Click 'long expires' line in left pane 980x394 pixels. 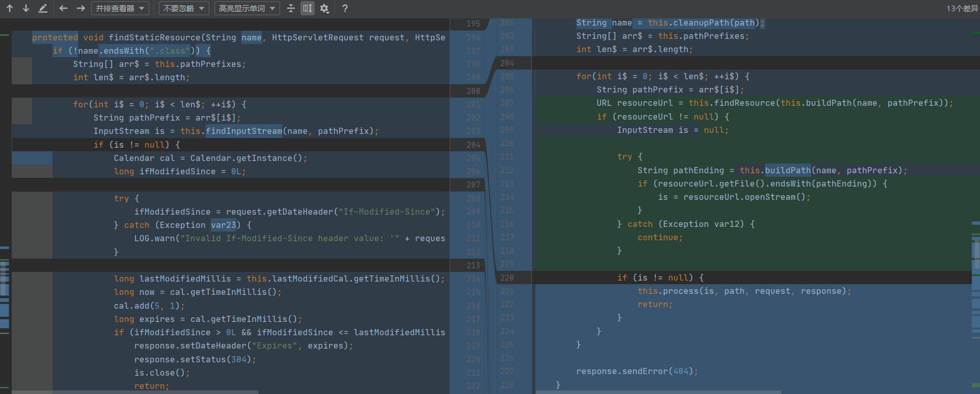208,319
